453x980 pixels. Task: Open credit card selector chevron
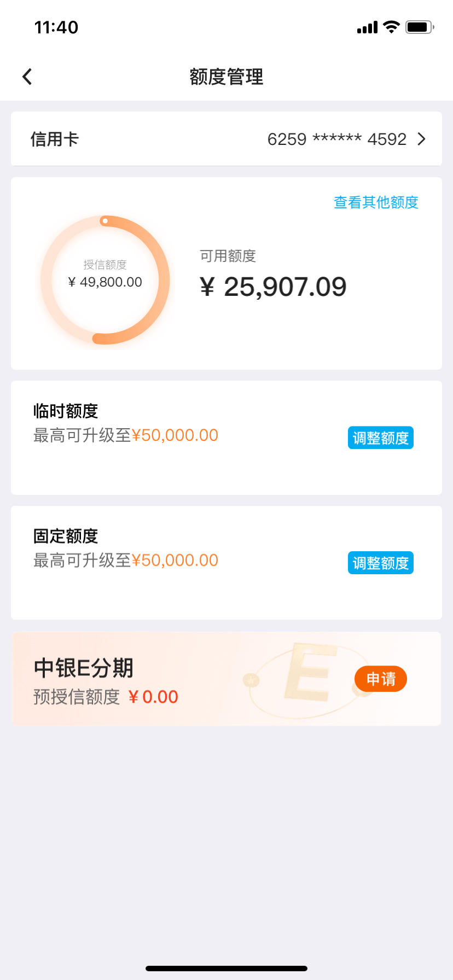(421, 139)
